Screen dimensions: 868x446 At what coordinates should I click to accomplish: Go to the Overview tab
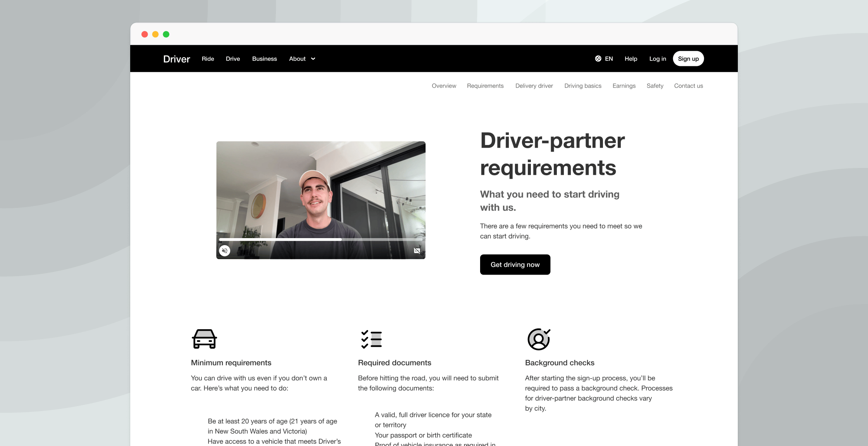pos(444,86)
